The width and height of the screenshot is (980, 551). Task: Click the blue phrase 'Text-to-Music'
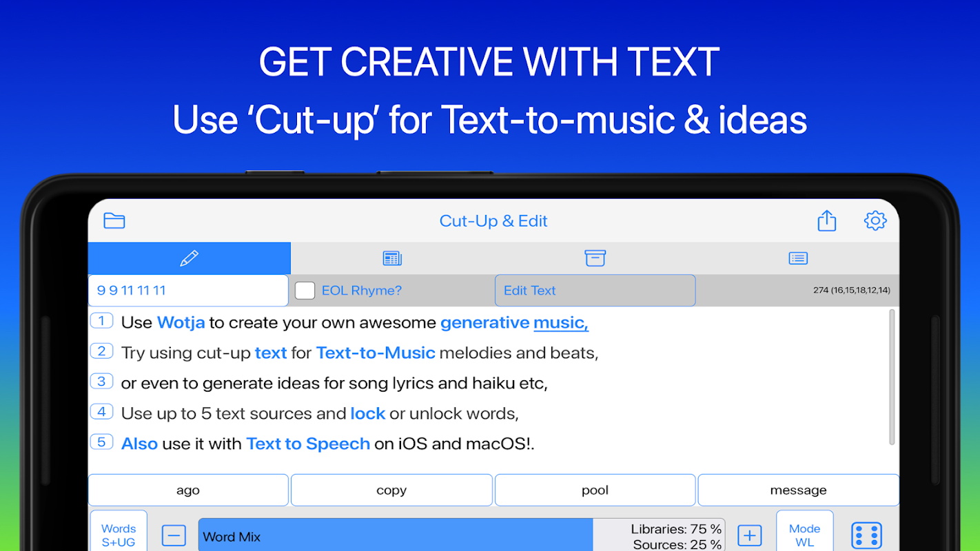376,353
